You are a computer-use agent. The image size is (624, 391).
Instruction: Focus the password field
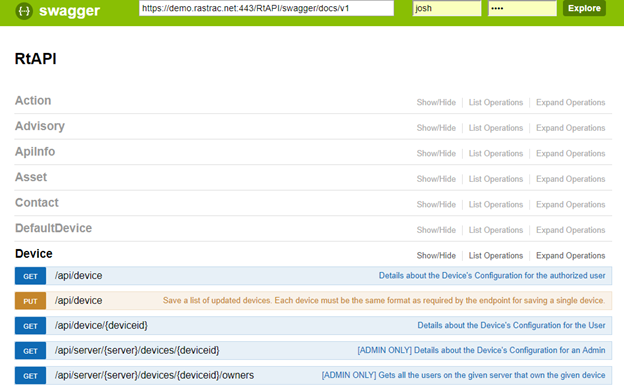point(522,8)
